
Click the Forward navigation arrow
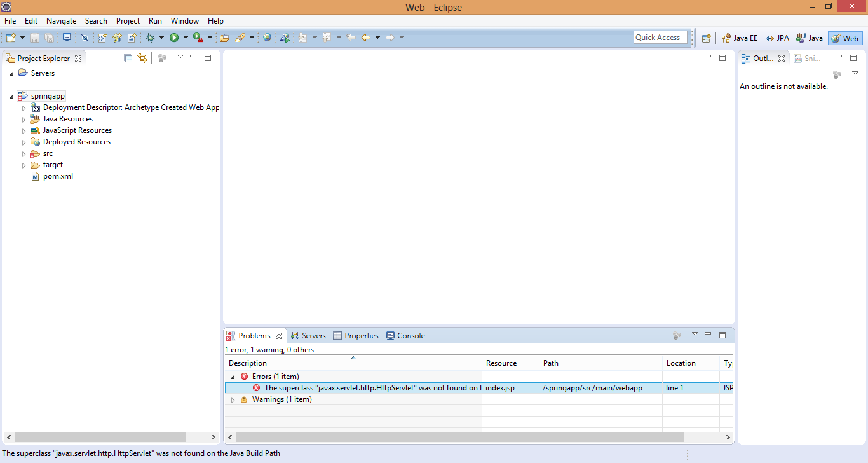coord(390,38)
